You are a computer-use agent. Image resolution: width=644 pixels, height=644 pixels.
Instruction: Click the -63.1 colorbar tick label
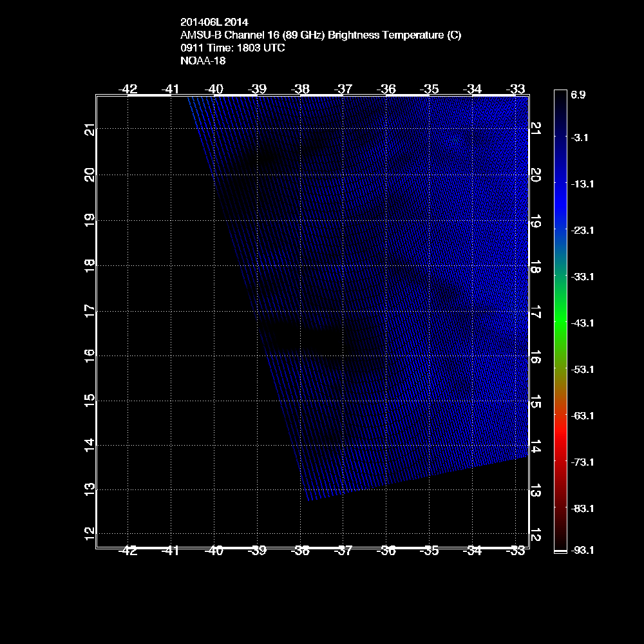(582, 415)
